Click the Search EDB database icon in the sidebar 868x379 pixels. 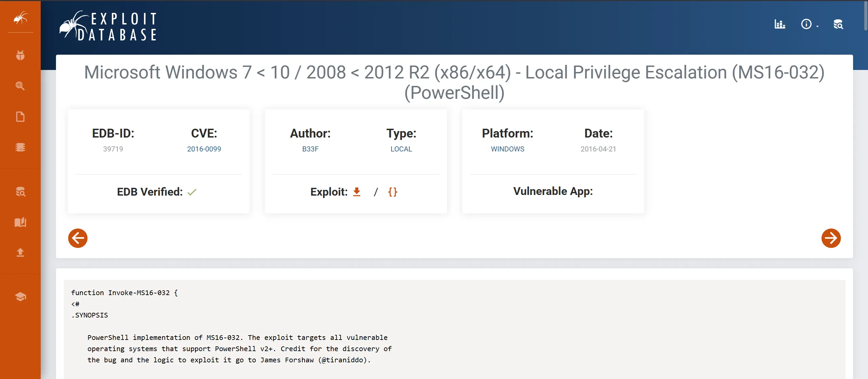[20, 192]
